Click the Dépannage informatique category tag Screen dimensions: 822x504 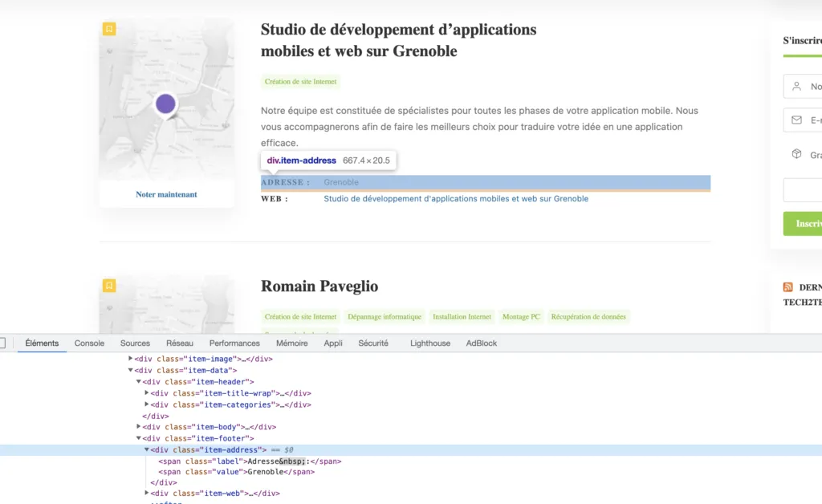pyautogui.click(x=385, y=317)
